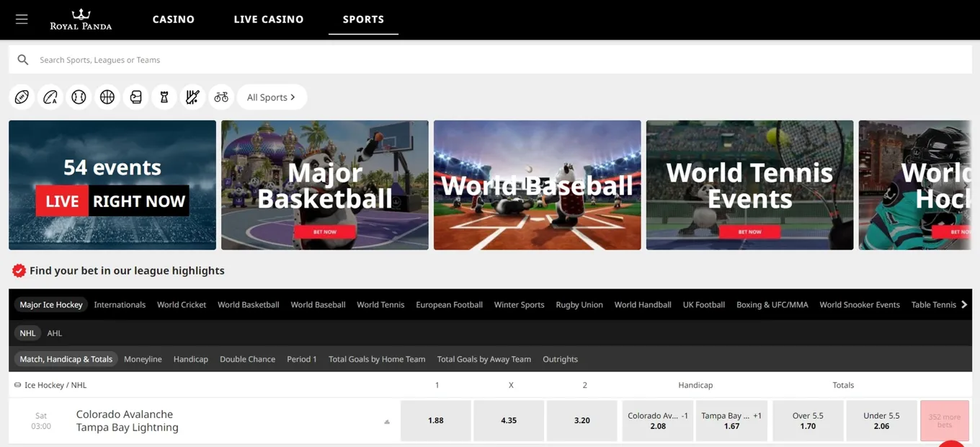Select World Basketball league tab
The height and width of the screenshot is (447, 980).
(x=249, y=304)
